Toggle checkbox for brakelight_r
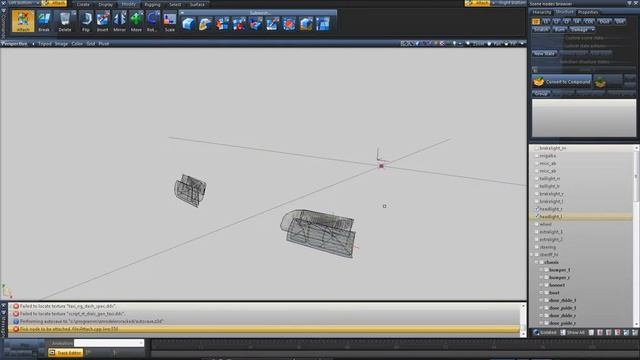 coord(537,194)
